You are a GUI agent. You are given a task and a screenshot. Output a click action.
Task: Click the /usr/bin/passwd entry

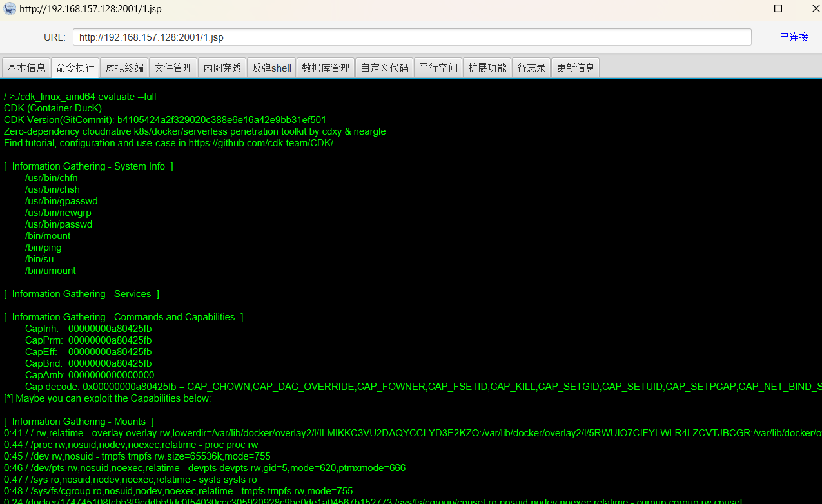[x=59, y=224]
